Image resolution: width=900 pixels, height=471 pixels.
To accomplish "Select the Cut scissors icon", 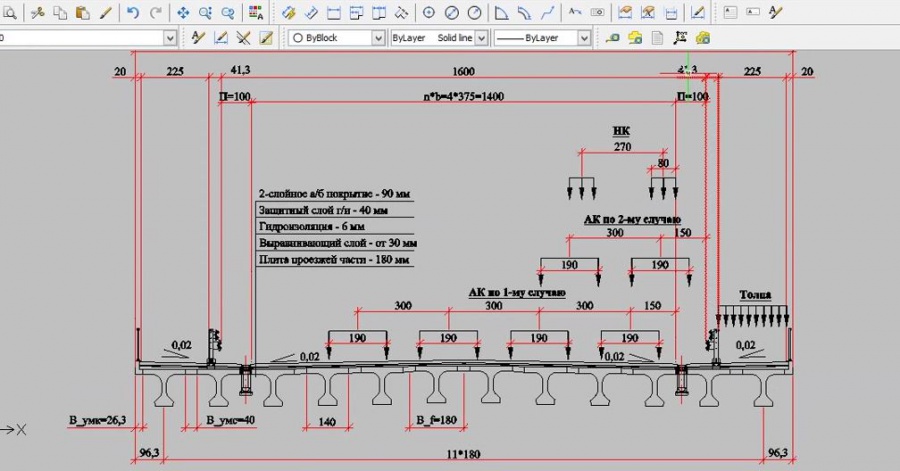I will [x=37, y=13].
